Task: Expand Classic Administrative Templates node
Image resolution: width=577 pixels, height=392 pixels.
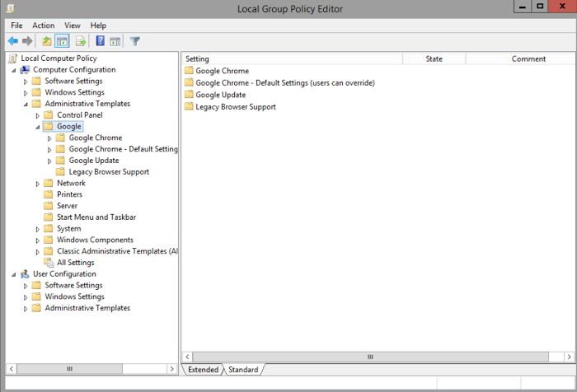Action: pyautogui.click(x=38, y=252)
